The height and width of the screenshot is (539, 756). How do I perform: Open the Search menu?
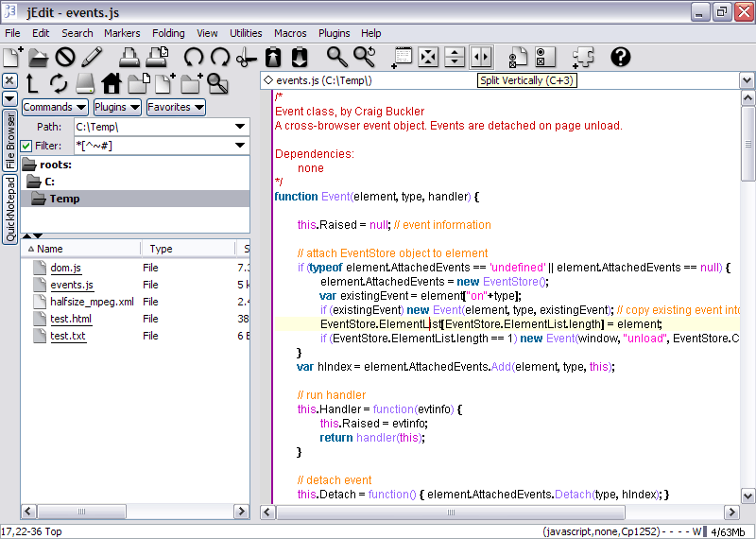coord(77,33)
